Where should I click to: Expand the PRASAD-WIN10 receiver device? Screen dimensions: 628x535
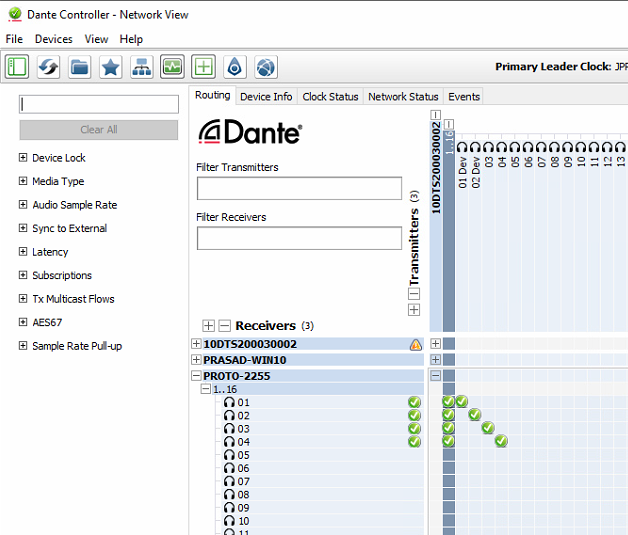(x=196, y=360)
